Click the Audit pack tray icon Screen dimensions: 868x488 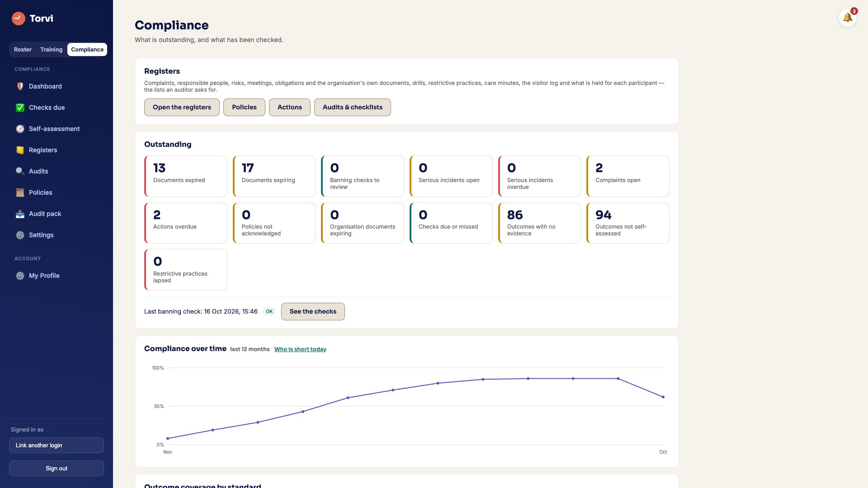tap(20, 214)
